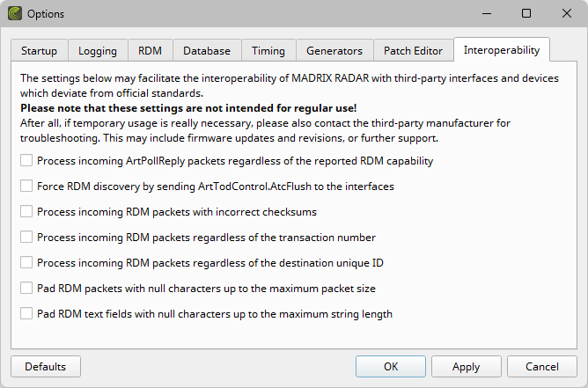Select the Interoperability tab
588x388 pixels.
click(502, 49)
